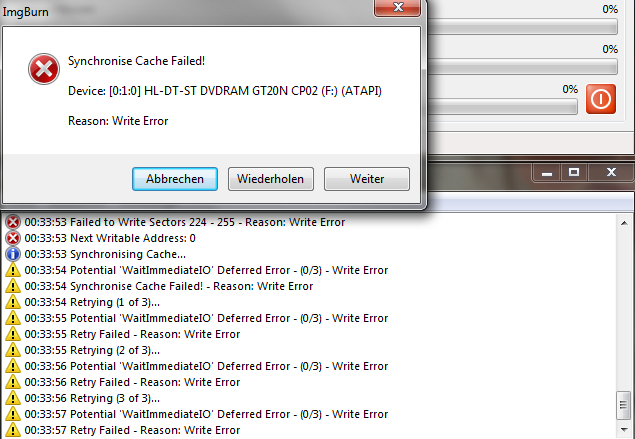Viewport: 635px width, 439px height.
Task: Click the Wiederholen button to retry
Action: 271,179
